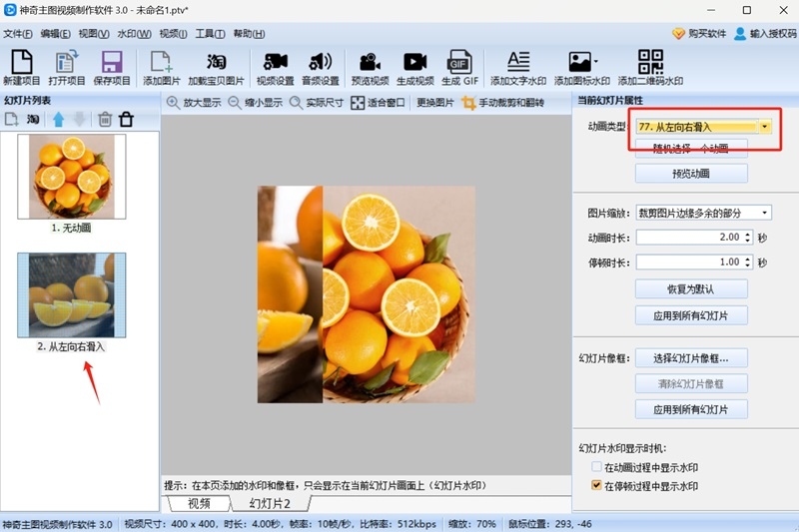This screenshot has width=799, height=532.
Task: Click status text 缩放: 70%
Action: [471, 524]
